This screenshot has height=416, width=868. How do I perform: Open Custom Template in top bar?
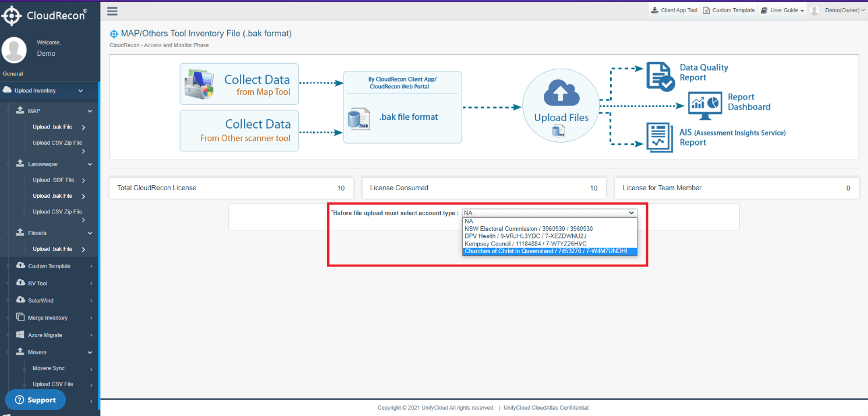pyautogui.click(x=729, y=10)
